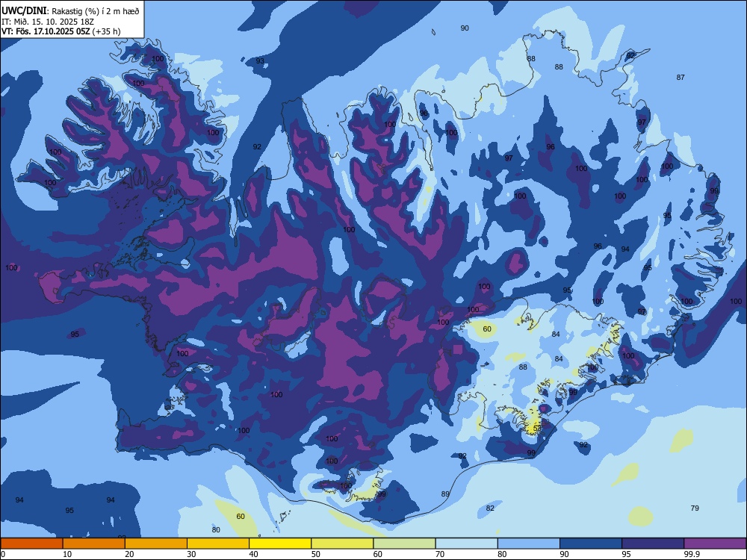Click the bright yellow 40–50 legend swatch
The width and height of the screenshot is (747, 560).
280,544
